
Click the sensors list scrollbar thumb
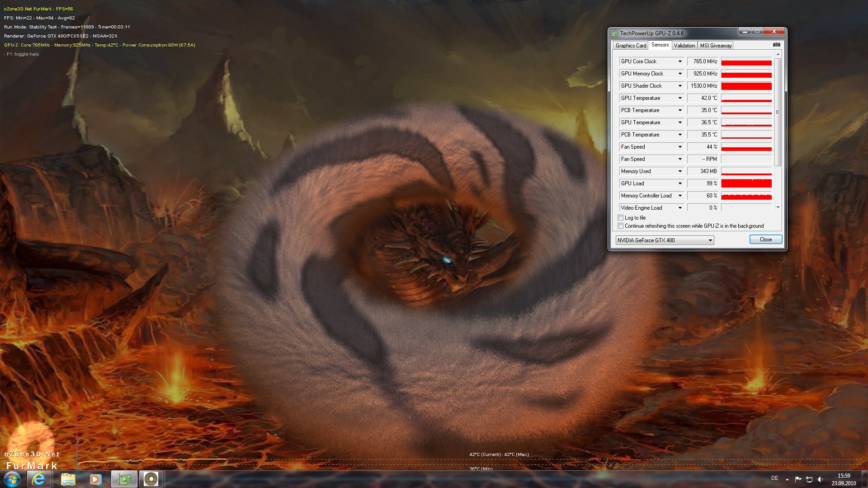click(778, 112)
